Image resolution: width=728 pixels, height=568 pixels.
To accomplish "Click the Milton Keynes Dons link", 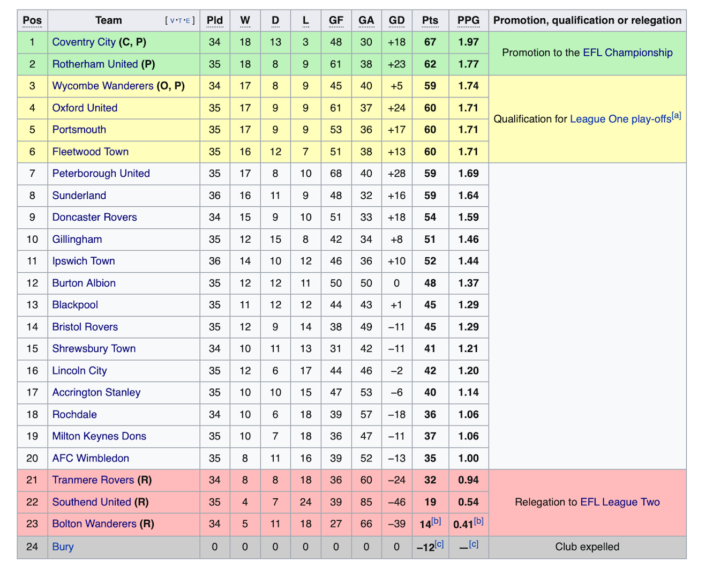I will (x=99, y=436).
